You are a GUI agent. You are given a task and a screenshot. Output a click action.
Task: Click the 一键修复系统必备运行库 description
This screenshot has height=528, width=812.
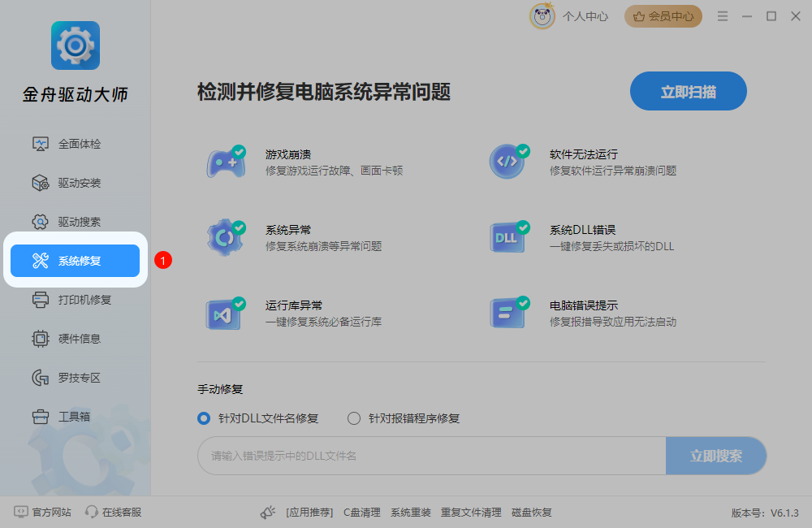(324, 322)
